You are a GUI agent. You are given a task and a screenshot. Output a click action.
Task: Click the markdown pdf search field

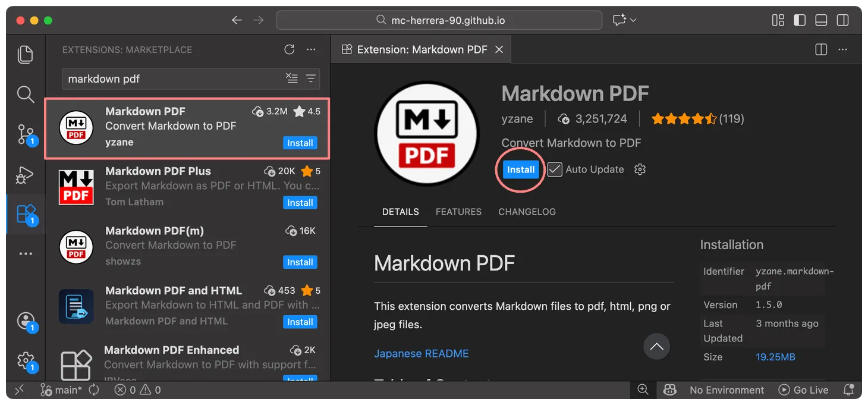pyautogui.click(x=172, y=79)
